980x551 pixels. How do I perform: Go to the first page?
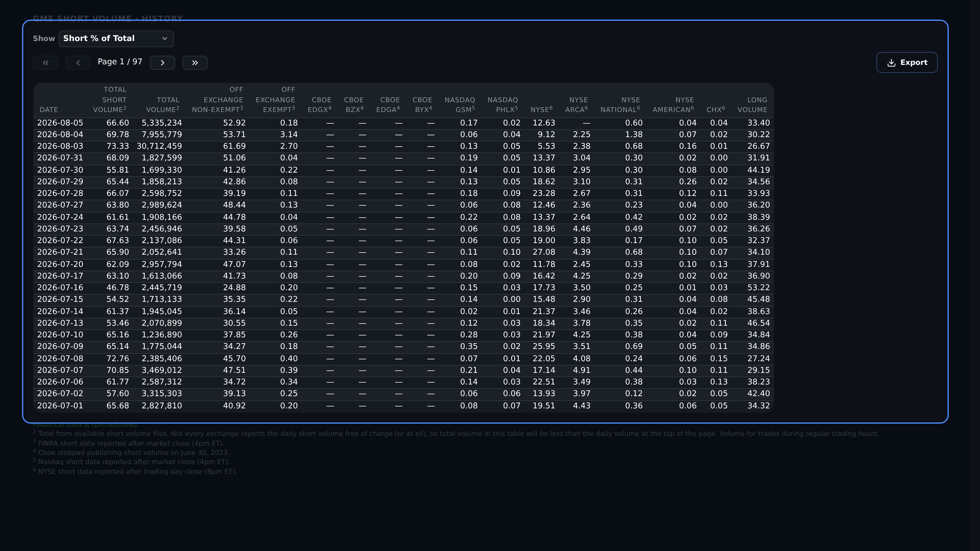pyautogui.click(x=46, y=63)
